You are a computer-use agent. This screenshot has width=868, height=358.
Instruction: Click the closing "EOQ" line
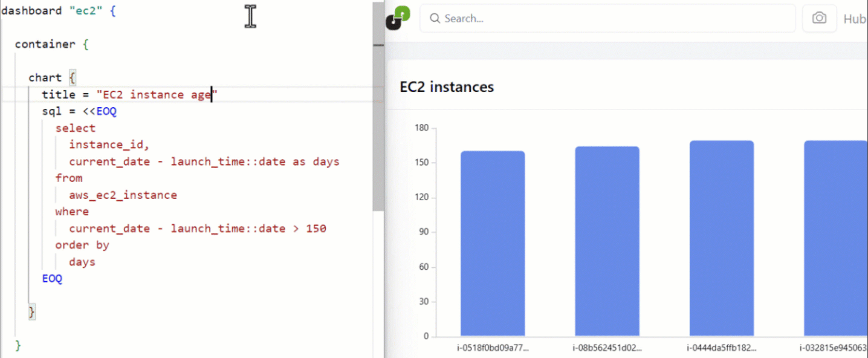pyautogui.click(x=52, y=278)
